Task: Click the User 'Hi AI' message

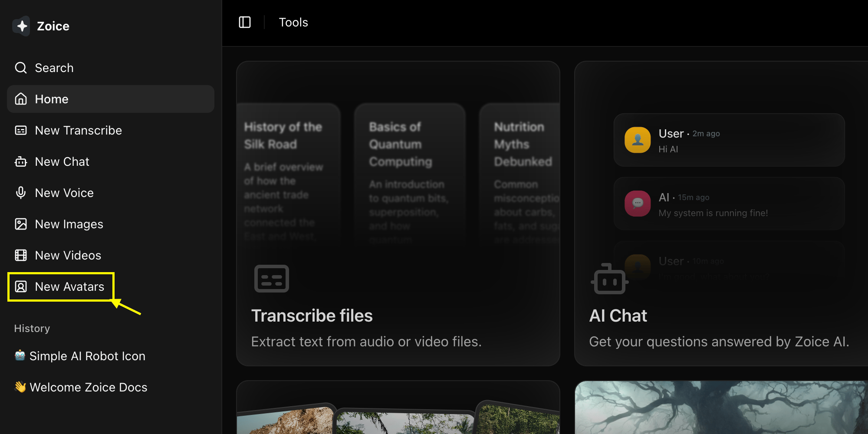Action: (729, 140)
